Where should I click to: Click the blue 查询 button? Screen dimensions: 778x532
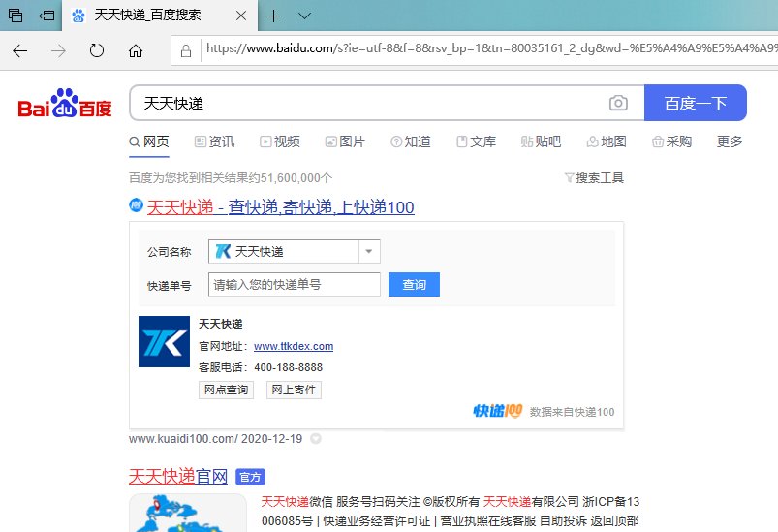tap(414, 285)
